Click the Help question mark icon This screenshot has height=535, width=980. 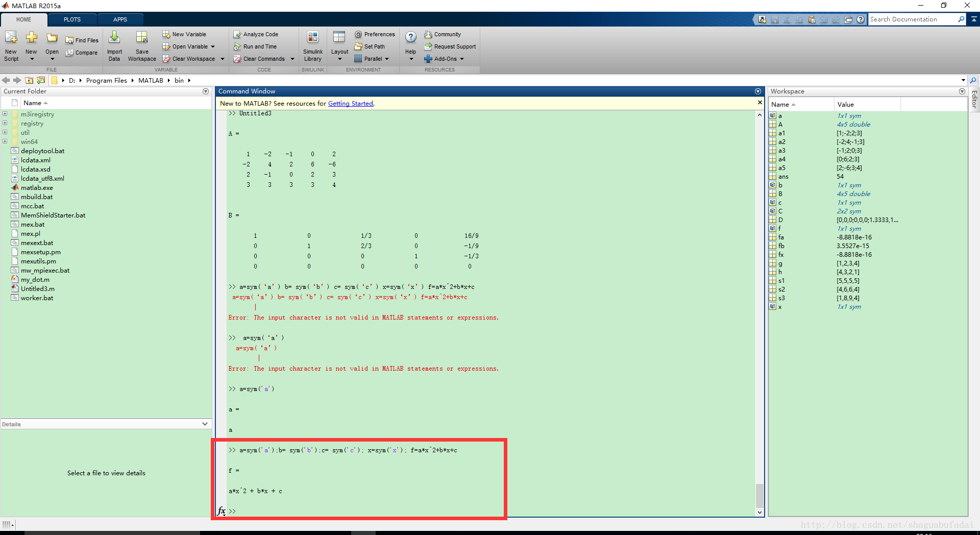click(411, 37)
